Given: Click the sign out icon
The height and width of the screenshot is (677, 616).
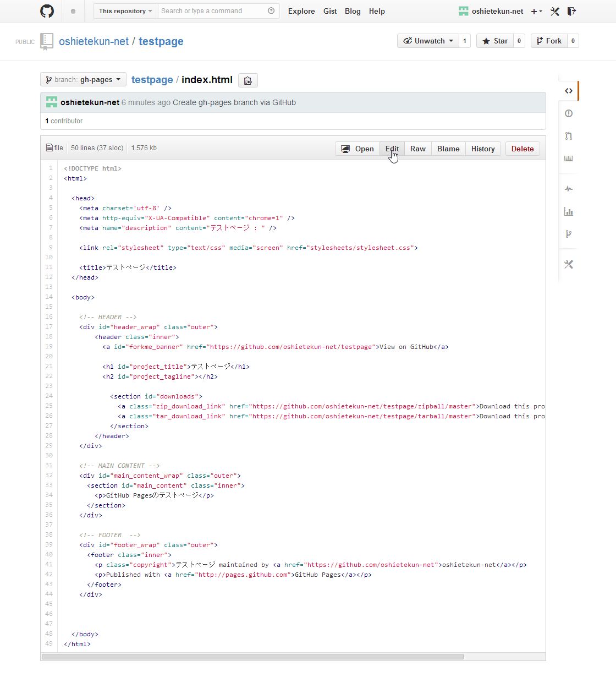Looking at the screenshot, I should [x=571, y=11].
